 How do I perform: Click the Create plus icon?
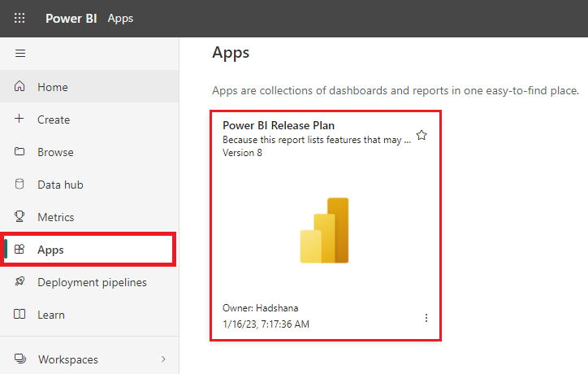(19, 119)
